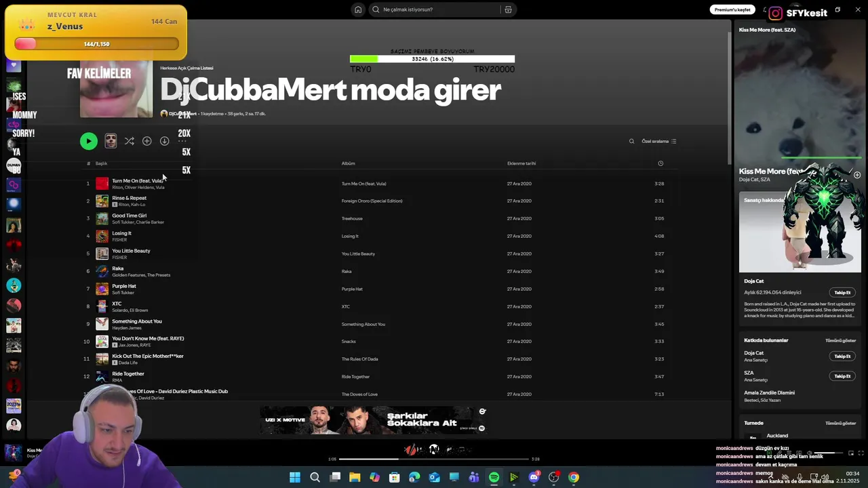
Task: Open Microsoft Teams from taskbar
Action: [474, 477]
